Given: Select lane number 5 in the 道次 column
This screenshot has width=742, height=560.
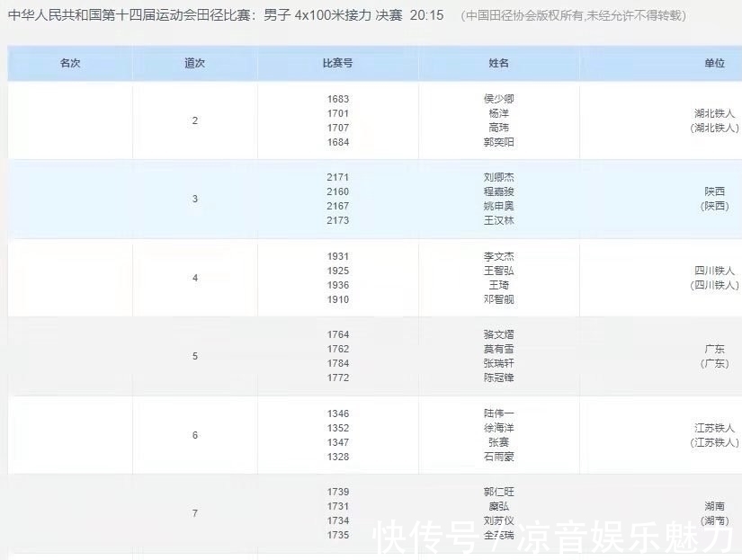Looking at the screenshot, I should point(195,356).
